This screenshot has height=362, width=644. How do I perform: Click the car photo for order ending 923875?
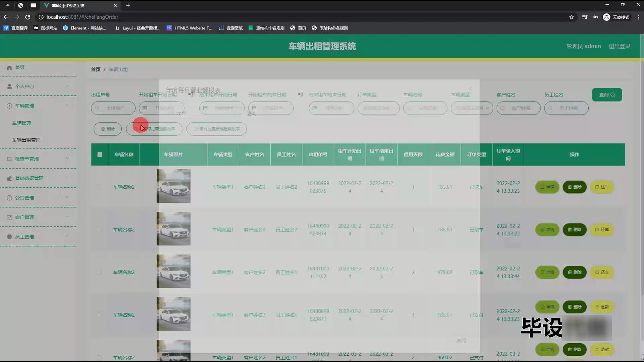[173, 186]
